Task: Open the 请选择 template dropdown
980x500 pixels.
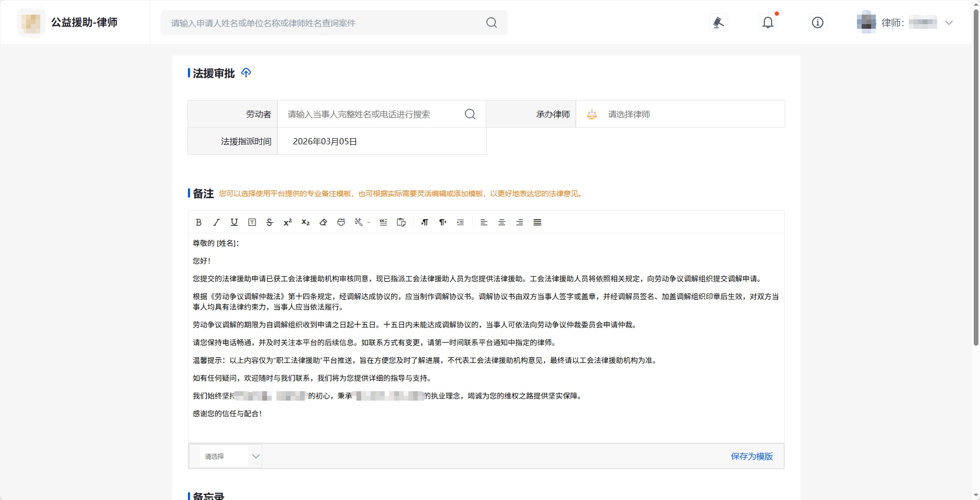Action: [230, 456]
